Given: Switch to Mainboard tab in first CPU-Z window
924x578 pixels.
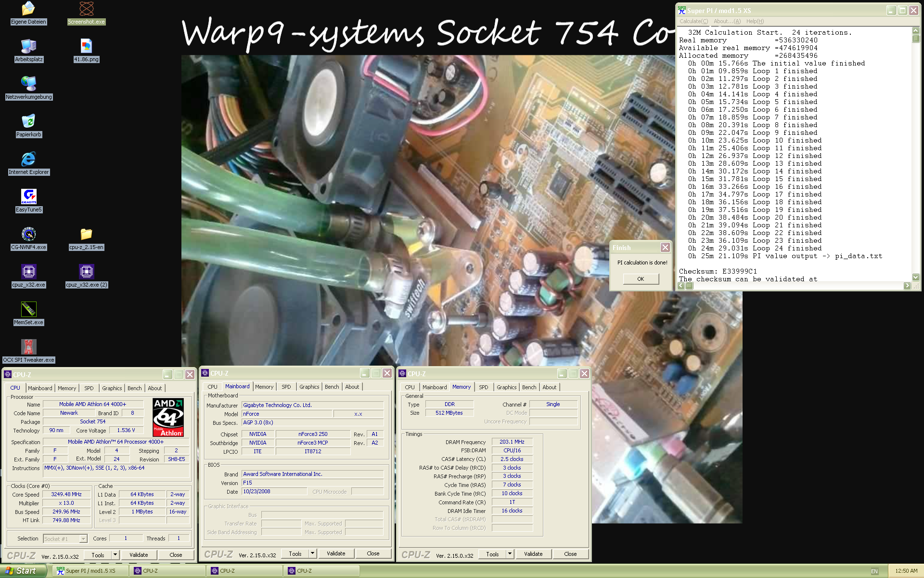Looking at the screenshot, I should (40, 388).
